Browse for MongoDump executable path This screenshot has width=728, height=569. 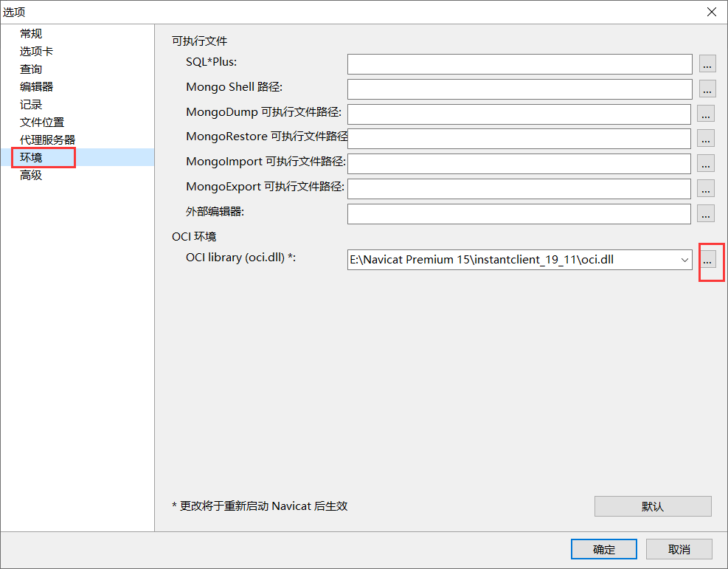tap(705, 114)
